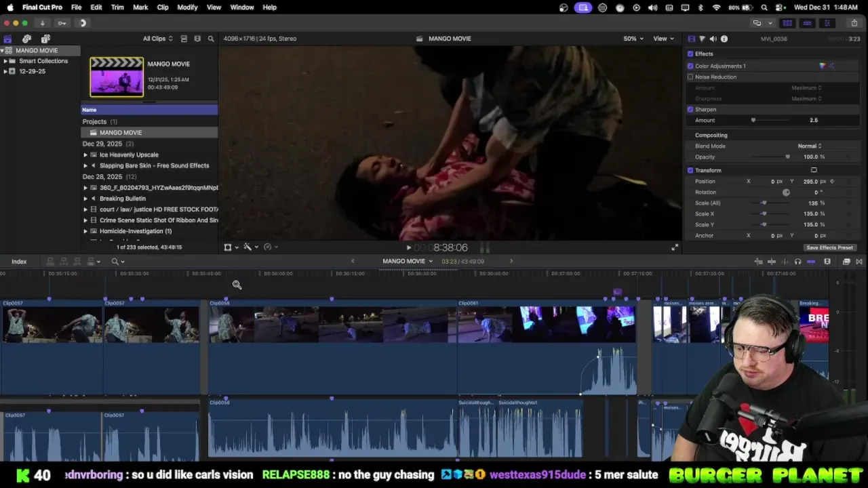Disable Color Adjustments 1 effect
The width and height of the screenshot is (868, 488).
click(x=690, y=66)
